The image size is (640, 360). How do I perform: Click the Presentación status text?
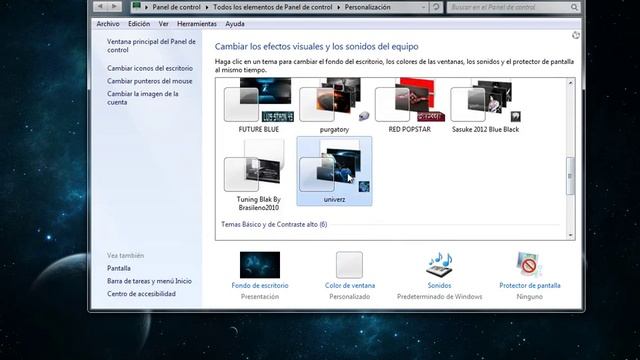(x=260, y=296)
